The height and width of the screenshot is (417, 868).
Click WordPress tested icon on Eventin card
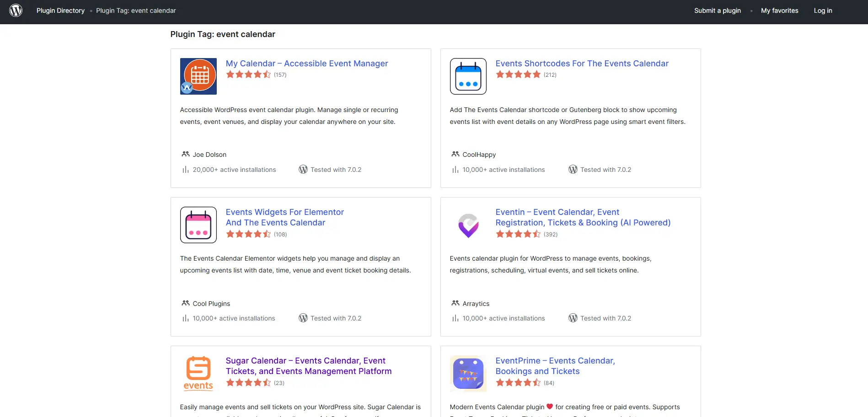coord(573,318)
